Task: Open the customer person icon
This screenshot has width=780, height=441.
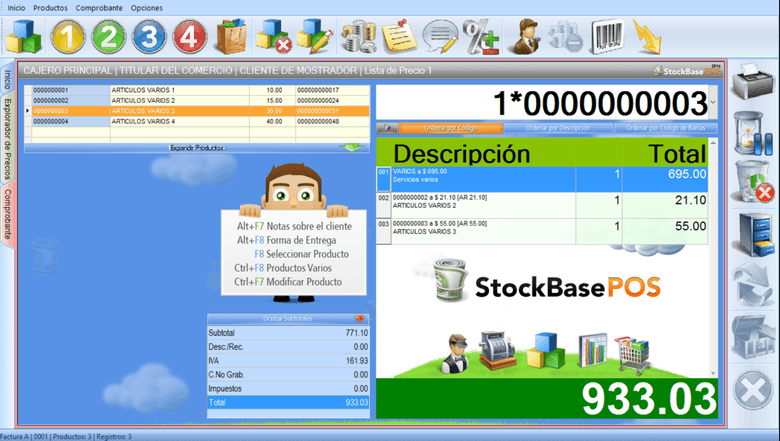Action: click(526, 36)
